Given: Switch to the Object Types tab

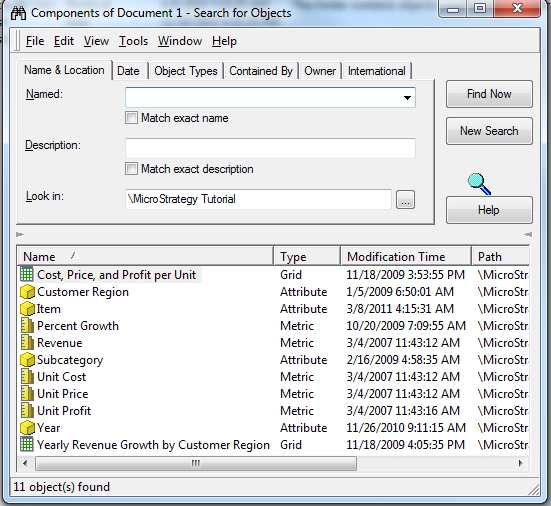Looking at the screenshot, I should (x=186, y=71).
